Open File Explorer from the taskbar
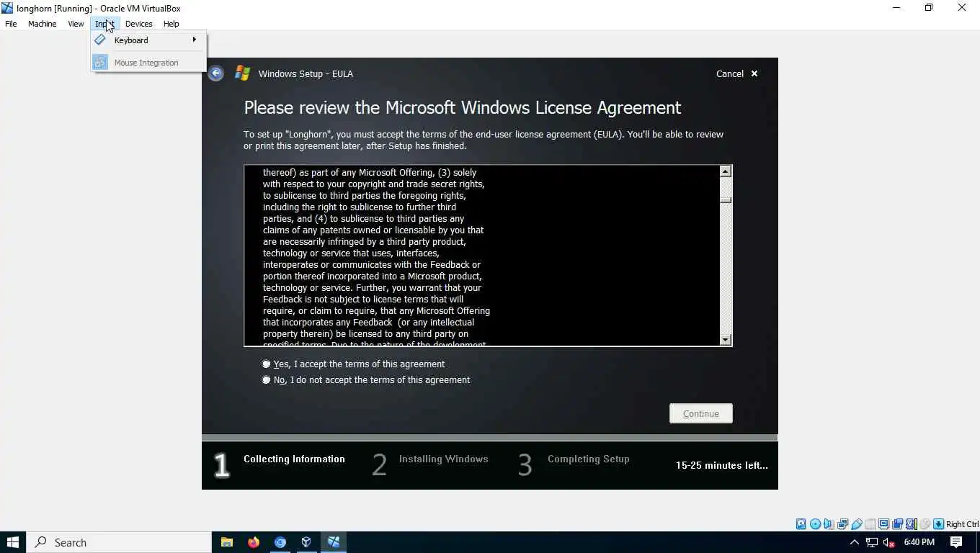The width and height of the screenshot is (980, 553). click(226, 542)
